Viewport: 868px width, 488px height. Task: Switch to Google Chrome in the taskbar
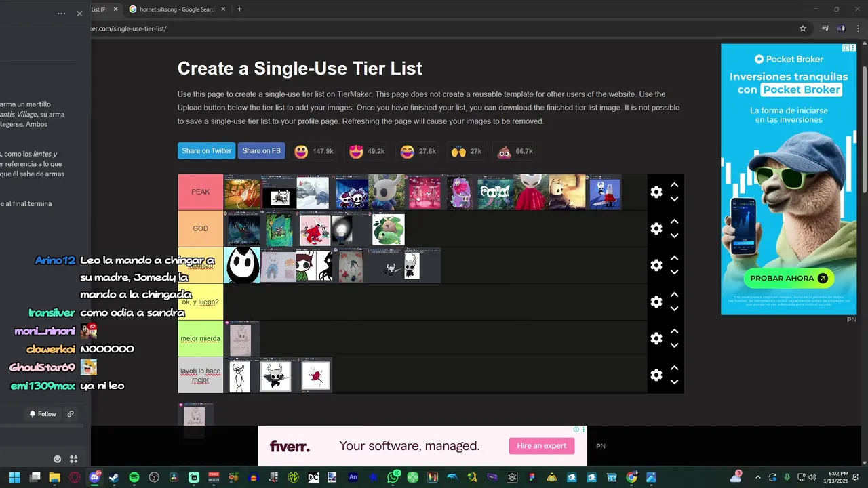pyautogui.click(x=631, y=477)
